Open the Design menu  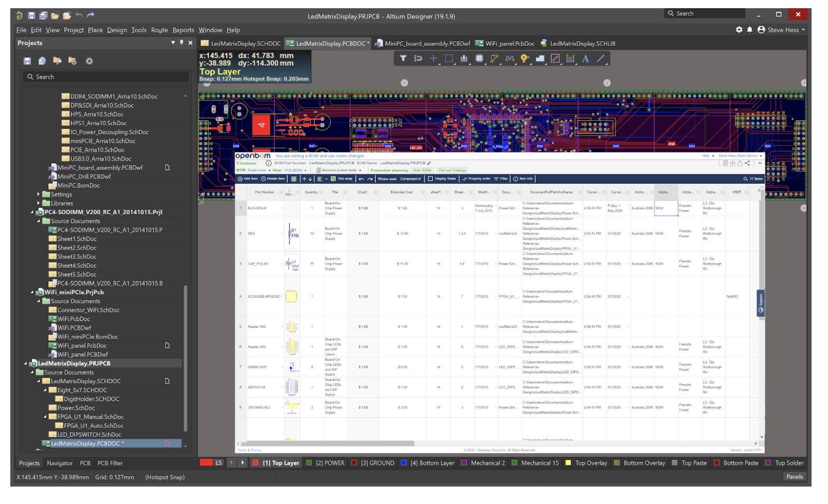click(117, 30)
